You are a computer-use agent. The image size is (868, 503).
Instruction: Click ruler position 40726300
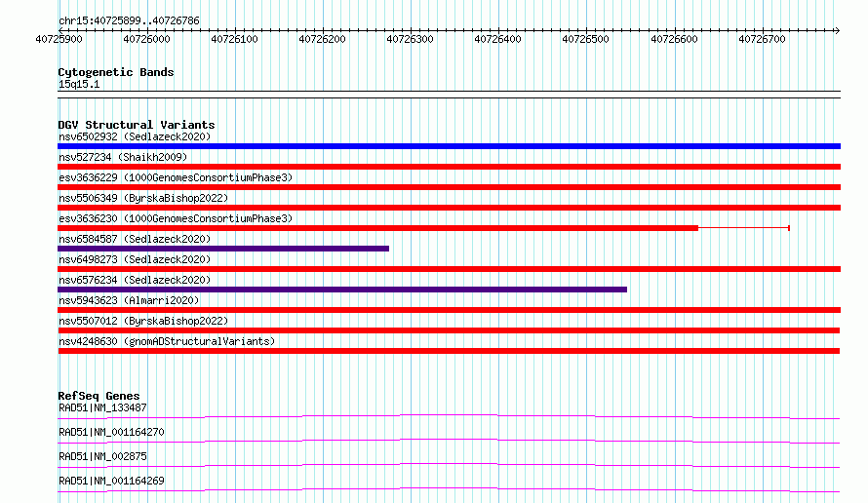[x=411, y=39]
